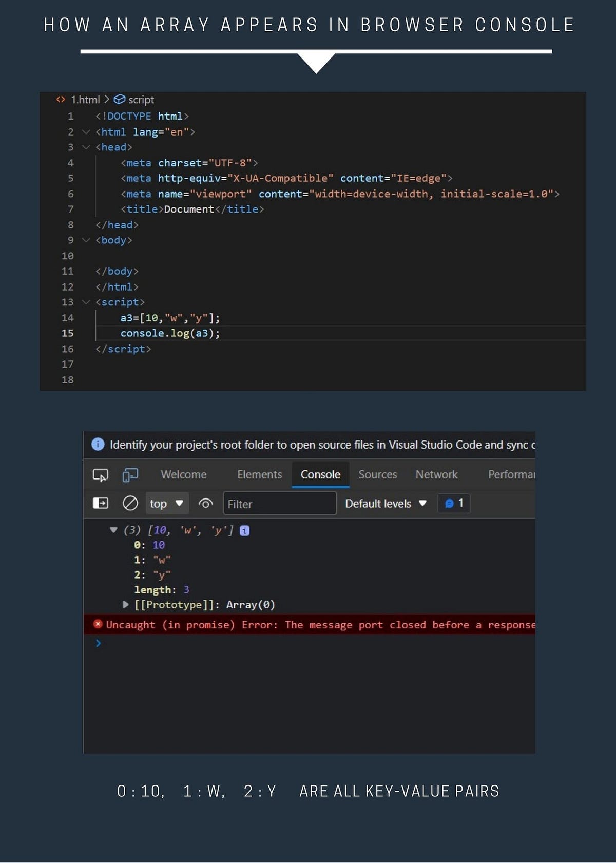Fold the script tag on line 13
Screen dimensions: 616x863
point(86,302)
